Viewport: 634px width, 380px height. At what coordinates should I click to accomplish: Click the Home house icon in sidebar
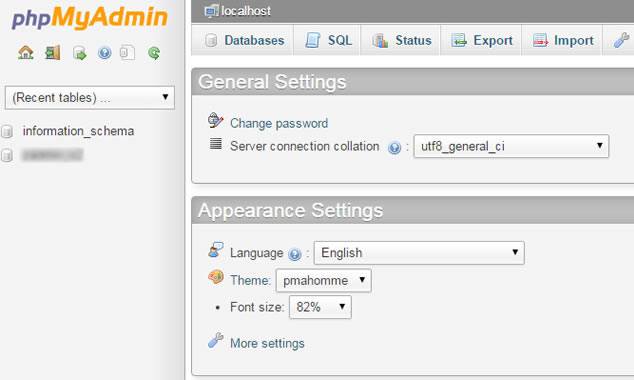25,53
